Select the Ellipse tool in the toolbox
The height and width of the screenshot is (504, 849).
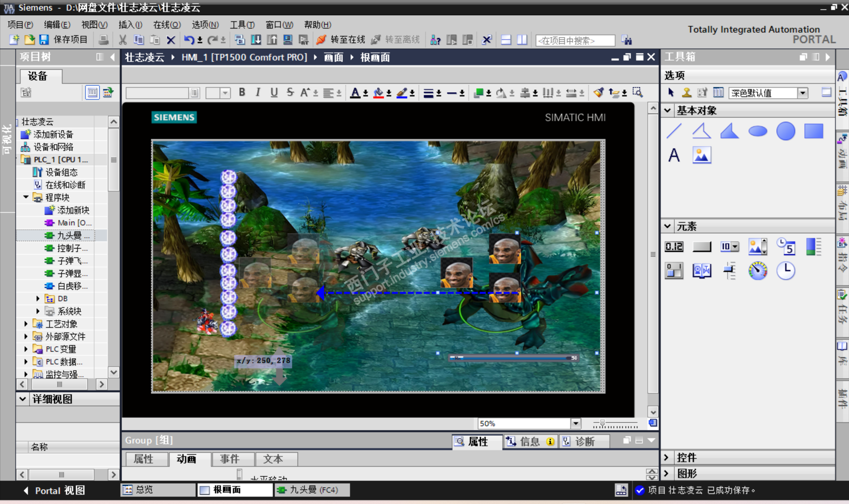click(x=758, y=131)
